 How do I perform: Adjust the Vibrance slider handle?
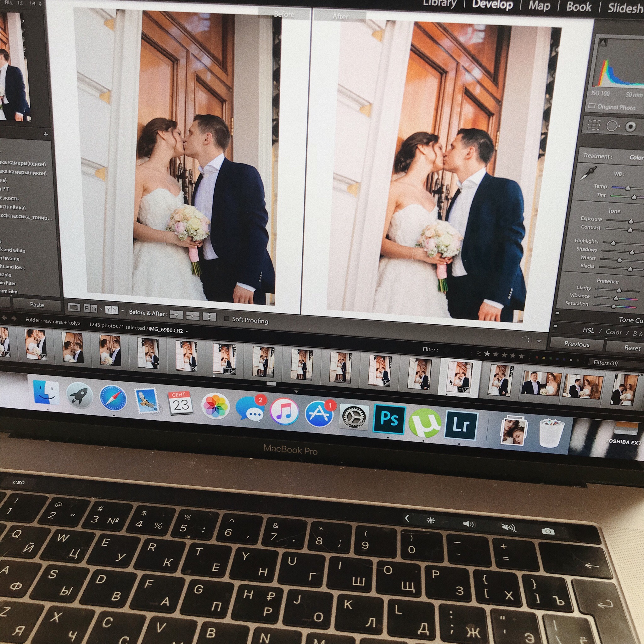(x=616, y=298)
